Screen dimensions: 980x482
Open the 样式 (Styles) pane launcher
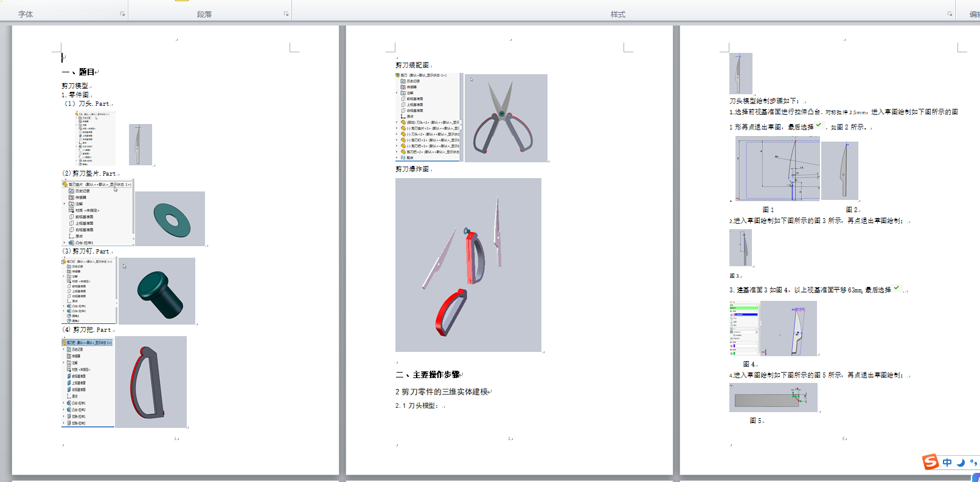pyautogui.click(x=950, y=14)
